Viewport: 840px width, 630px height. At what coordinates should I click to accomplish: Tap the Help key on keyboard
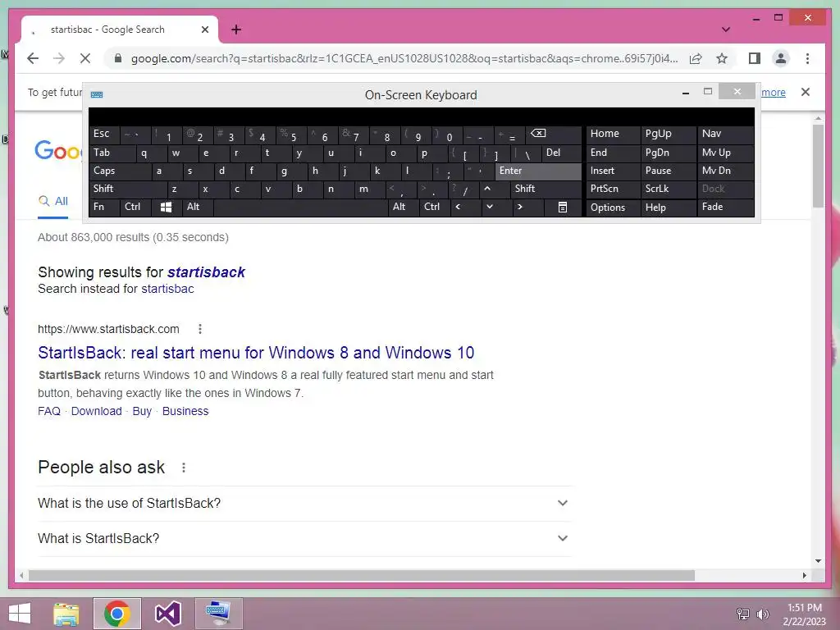coord(669,208)
